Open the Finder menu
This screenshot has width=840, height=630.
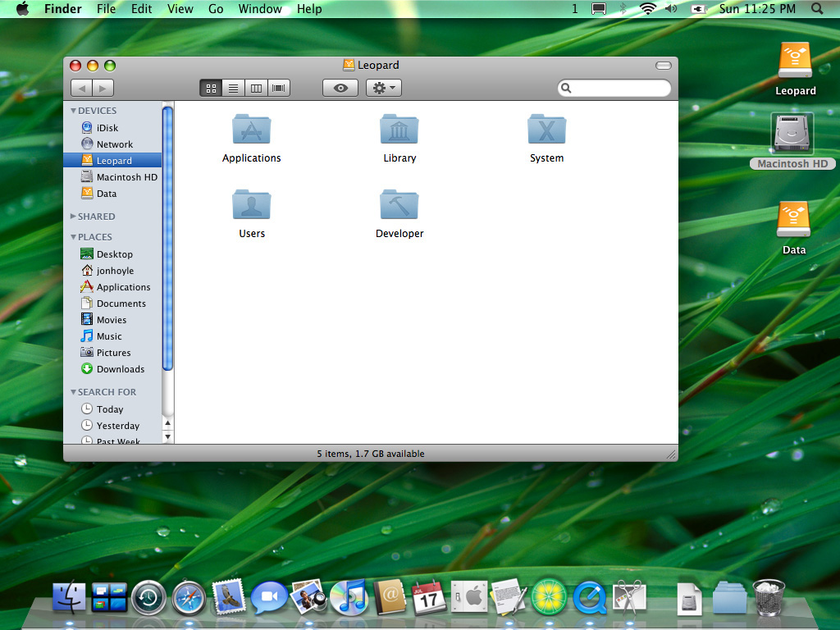tap(62, 8)
